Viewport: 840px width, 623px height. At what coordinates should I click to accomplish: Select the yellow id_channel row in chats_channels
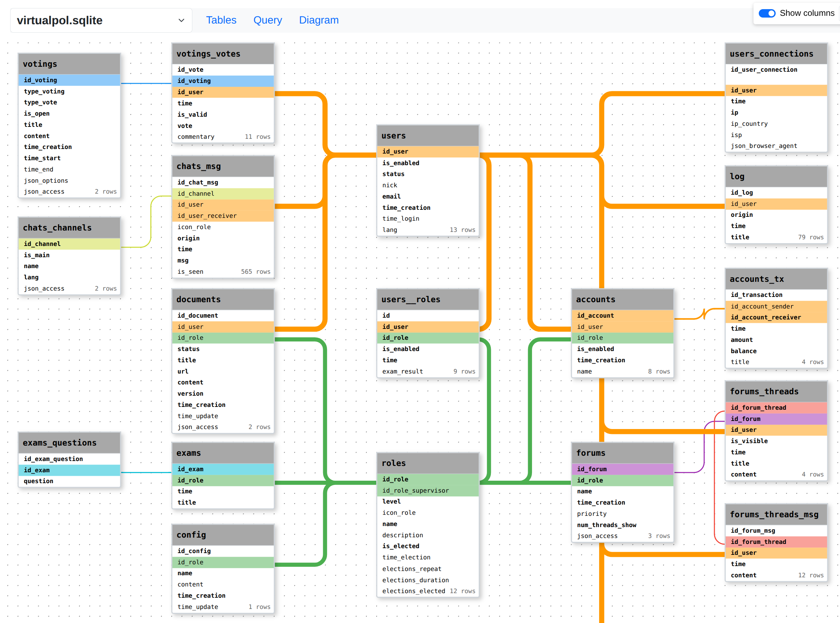(69, 244)
